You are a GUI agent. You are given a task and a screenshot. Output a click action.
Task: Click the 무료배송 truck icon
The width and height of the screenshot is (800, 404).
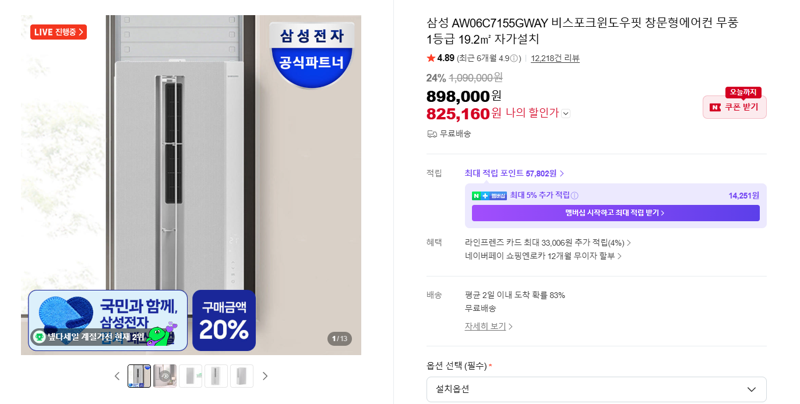tap(432, 134)
